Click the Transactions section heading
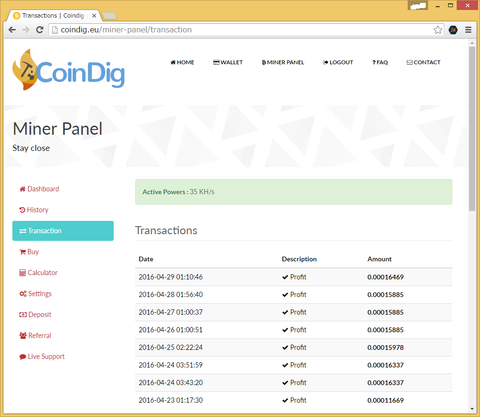The image size is (480, 417). coord(166,230)
